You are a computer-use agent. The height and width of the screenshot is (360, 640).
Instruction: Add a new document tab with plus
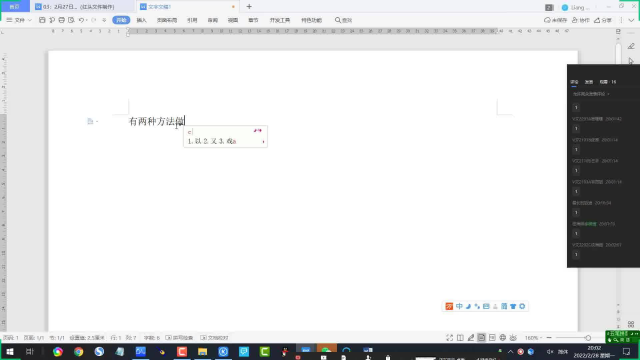point(249,7)
